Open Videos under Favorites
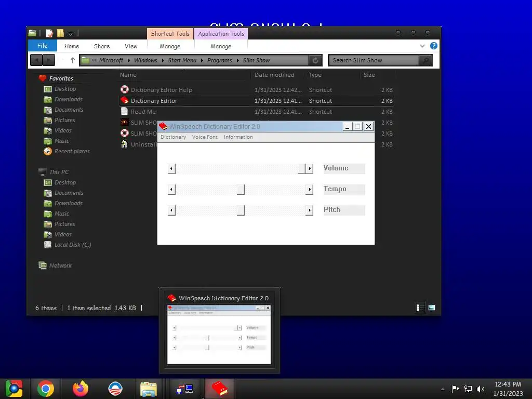Image resolution: width=532 pixels, height=399 pixels. (63, 130)
